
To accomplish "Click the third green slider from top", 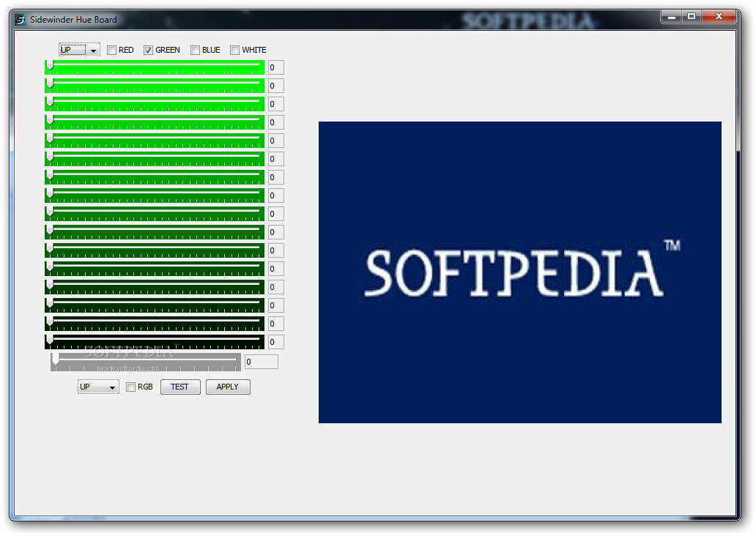I will [155, 104].
